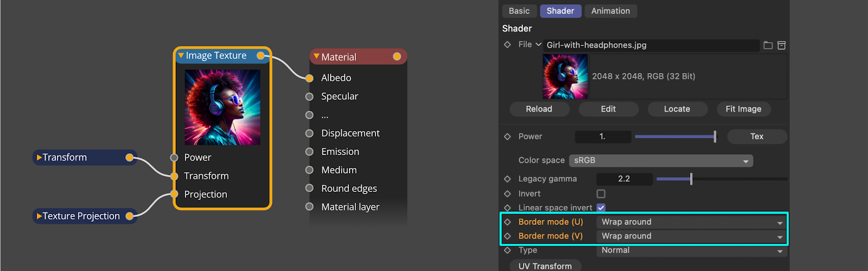Switch to the Basic tab
Screen dimensions: 868x271
519,11
